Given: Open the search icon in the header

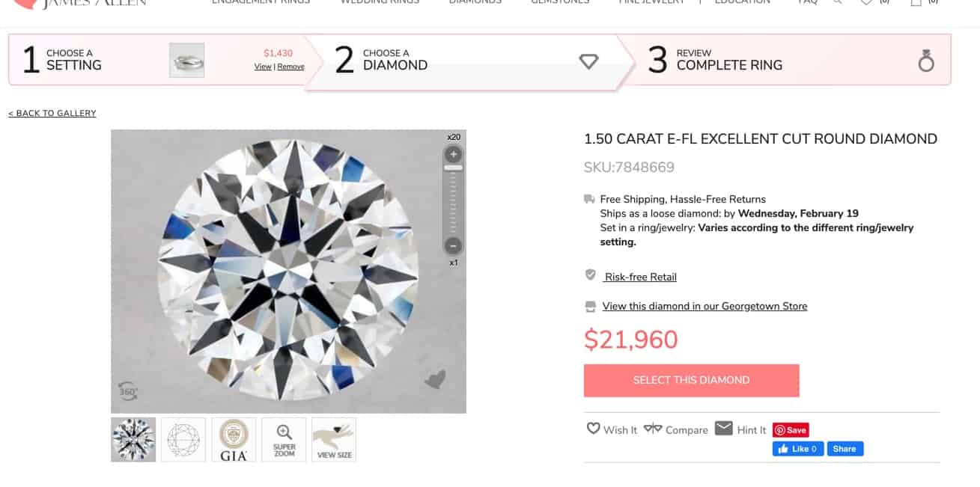Looking at the screenshot, I should coord(838,3).
